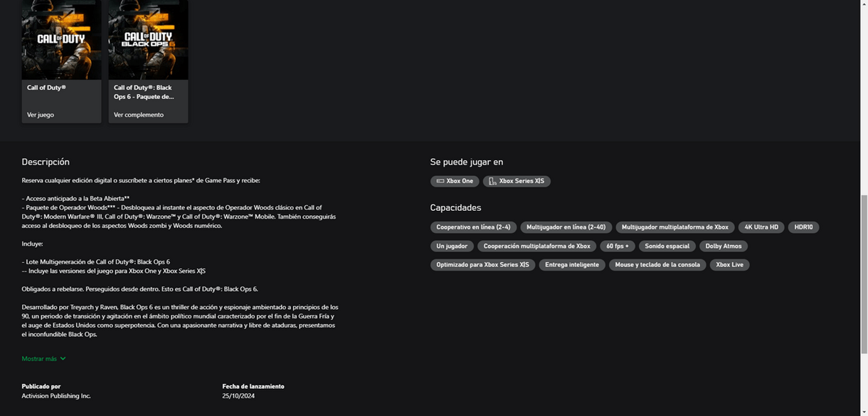Click the 'Fecha de lanzamiento' label
This screenshot has width=868, height=416.
coord(253,386)
